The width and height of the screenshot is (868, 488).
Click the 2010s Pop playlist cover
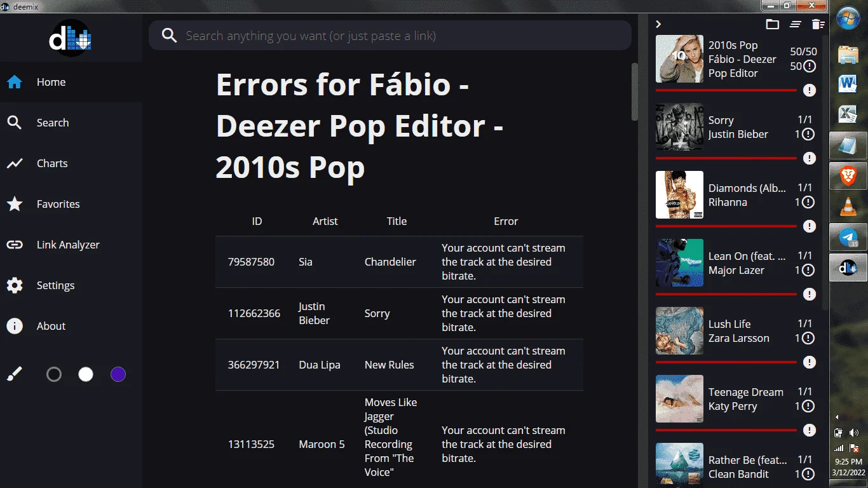[679, 58]
